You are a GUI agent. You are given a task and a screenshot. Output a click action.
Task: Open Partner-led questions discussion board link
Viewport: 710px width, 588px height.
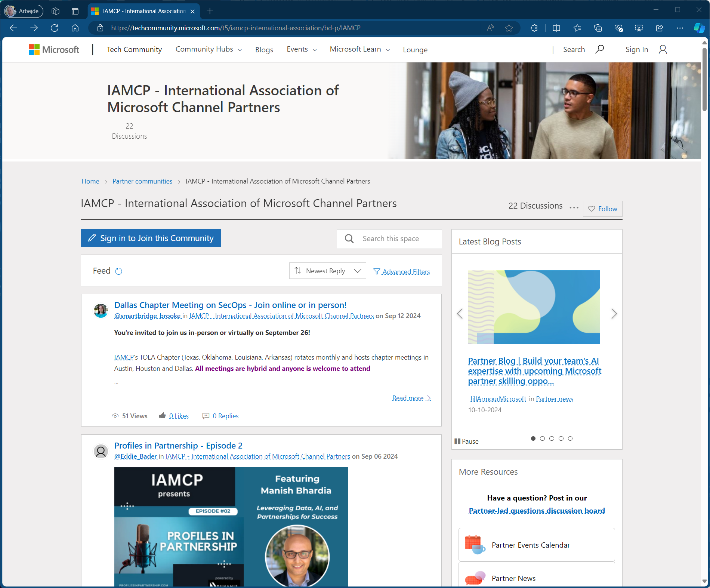[x=537, y=511]
